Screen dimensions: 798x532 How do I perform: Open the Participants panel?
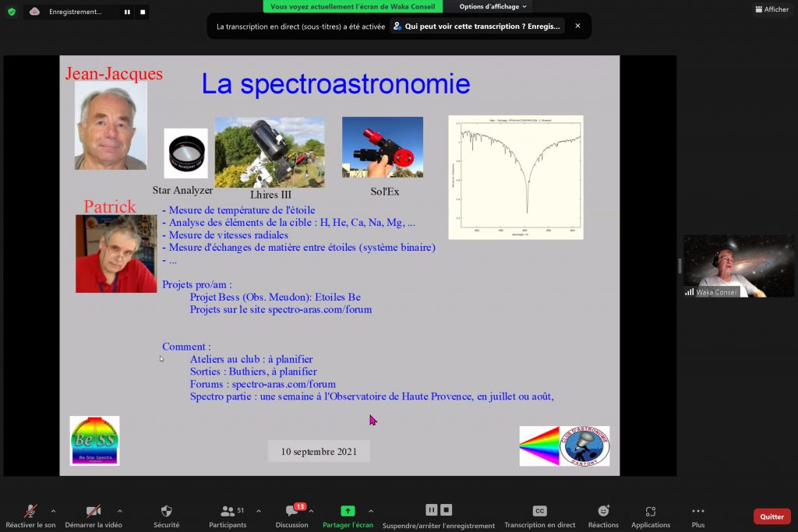click(228, 516)
